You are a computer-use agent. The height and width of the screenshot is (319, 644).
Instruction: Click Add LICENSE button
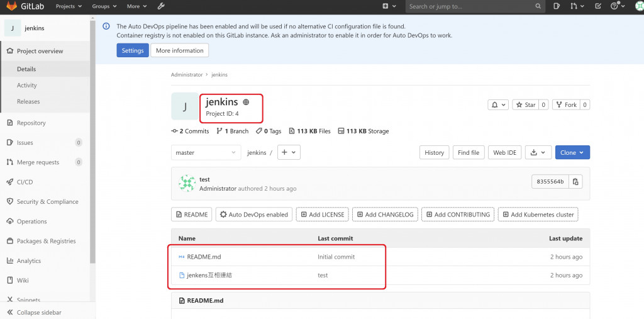tap(323, 215)
